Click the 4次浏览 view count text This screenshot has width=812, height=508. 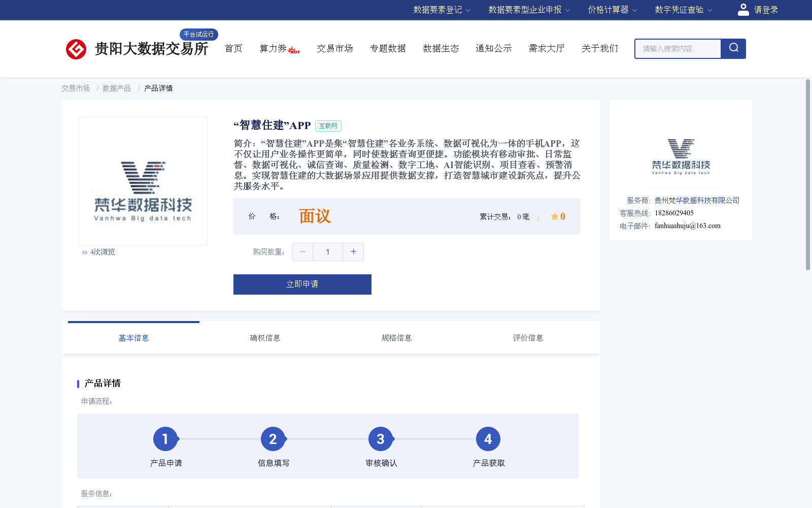103,252
